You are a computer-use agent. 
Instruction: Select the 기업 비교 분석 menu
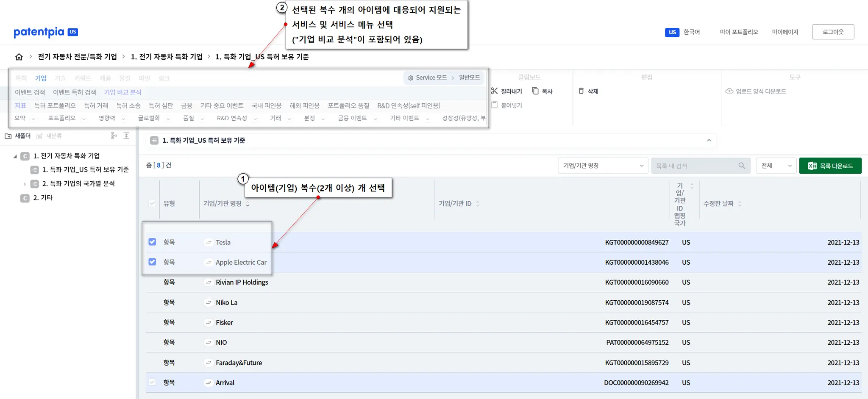click(x=122, y=92)
